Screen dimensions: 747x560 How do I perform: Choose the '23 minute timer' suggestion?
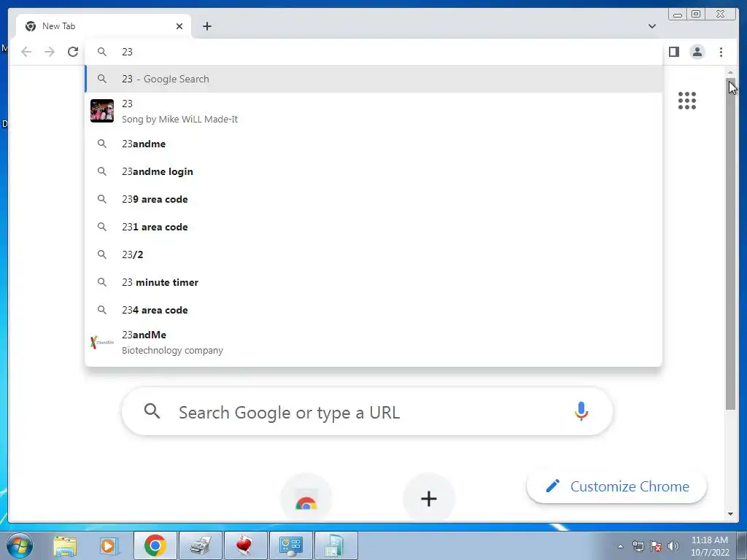(x=373, y=282)
